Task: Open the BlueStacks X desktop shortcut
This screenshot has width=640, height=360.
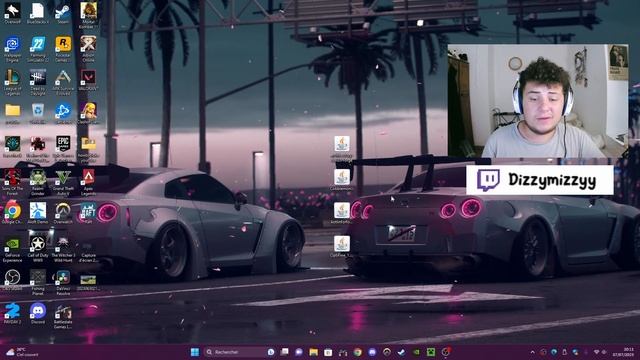Action: click(x=38, y=13)
